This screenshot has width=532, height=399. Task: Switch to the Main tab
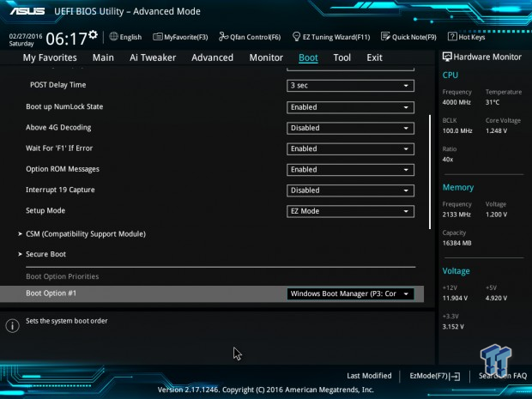103,57
